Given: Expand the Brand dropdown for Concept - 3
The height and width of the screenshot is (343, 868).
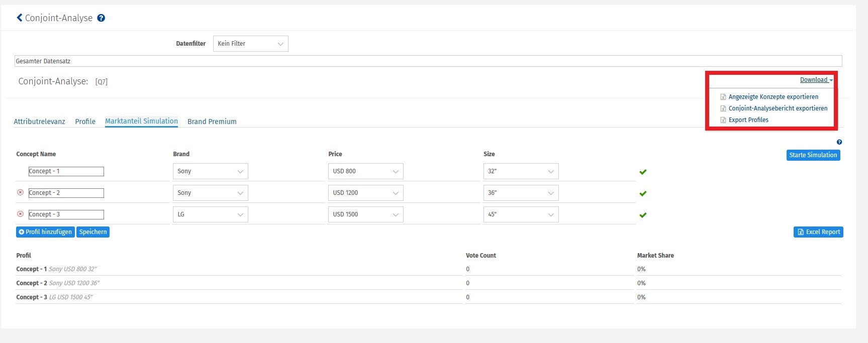Looking at the screenshot, I should coord(210,214).
